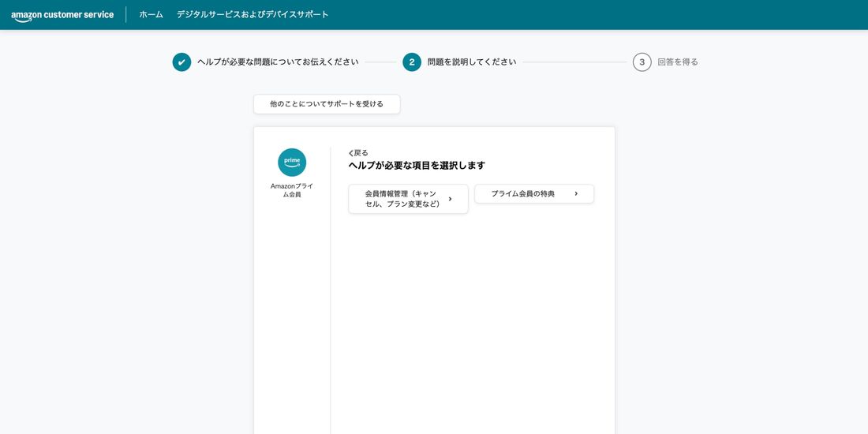The height and width of the screenshot is (434, 868).
Task: Click the round prime logo icon
Action: [x=292, y=163]
